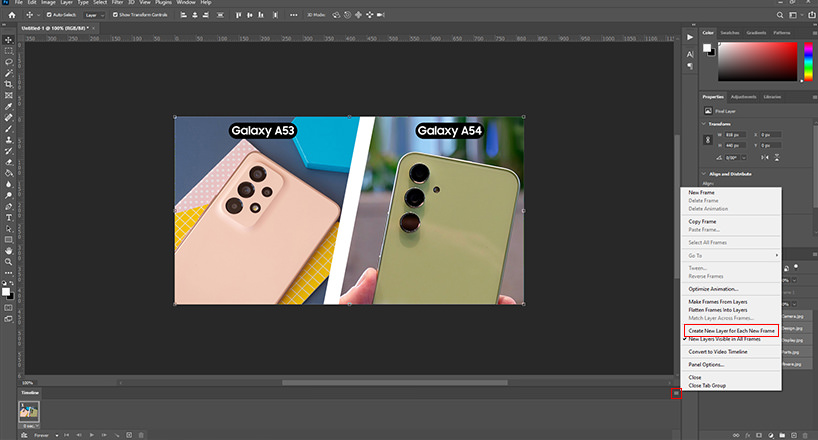This screenshot has height=440, width=818.
Task: Click the 3D camera video icon
Action: point(381,15)
